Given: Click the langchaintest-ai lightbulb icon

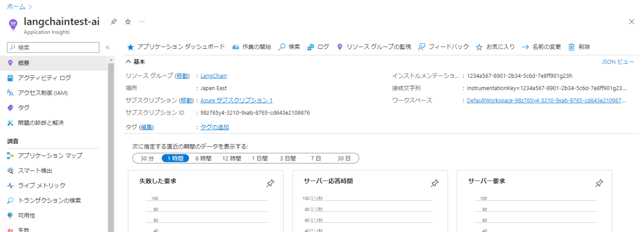Looking at the screenshot, I should (13, 24).
